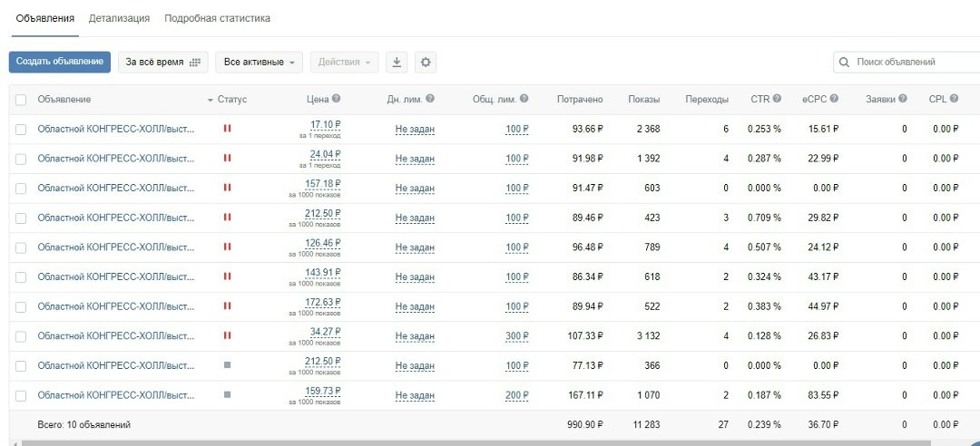Tick the checkbox for the 126.46 ₽ ad
980x446 pixels.
click(x=21, y=248)
